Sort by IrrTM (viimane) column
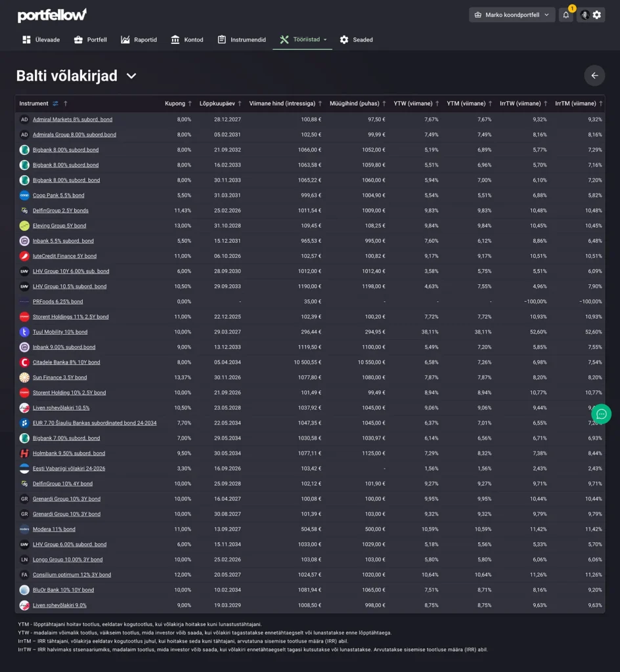Image resolution: width=620 pixels, height=672 pixels. tap(579, 103)
